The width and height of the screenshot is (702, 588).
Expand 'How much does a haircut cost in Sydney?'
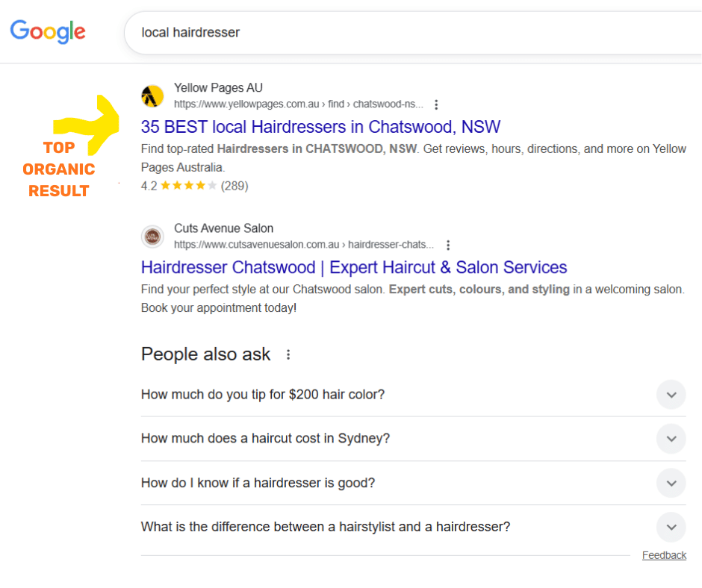coord(265,439)
